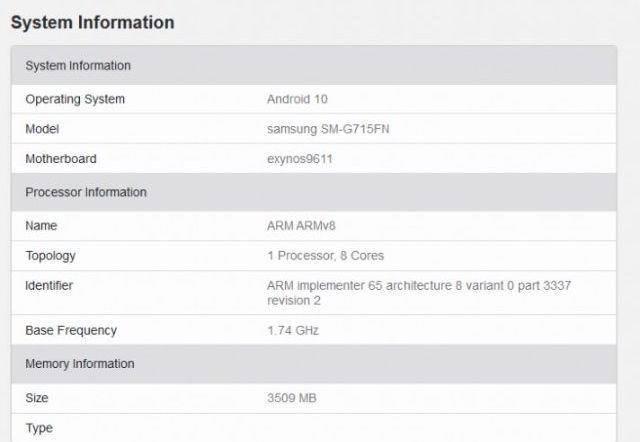Viewport: 640px width, 442px height.
Task: Click the Identifier row label
Action: click(49, 285)
